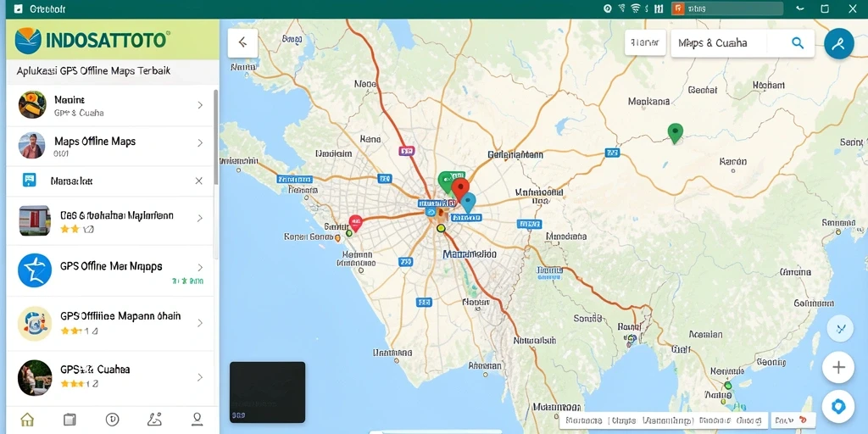Click the green pin near Mepkania
The image size is (868, 434).
click(x=675, y=133)
